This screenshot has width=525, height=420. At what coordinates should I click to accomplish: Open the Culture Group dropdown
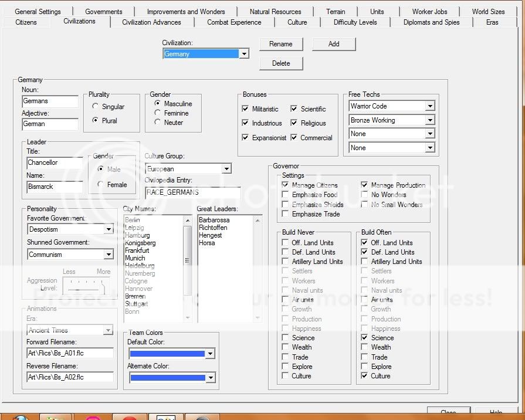coord(226,169)
